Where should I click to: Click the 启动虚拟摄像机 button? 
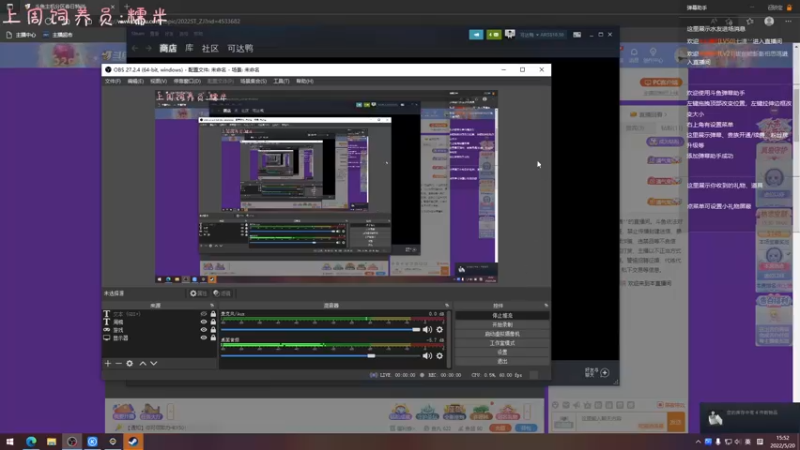coord(502,334)
